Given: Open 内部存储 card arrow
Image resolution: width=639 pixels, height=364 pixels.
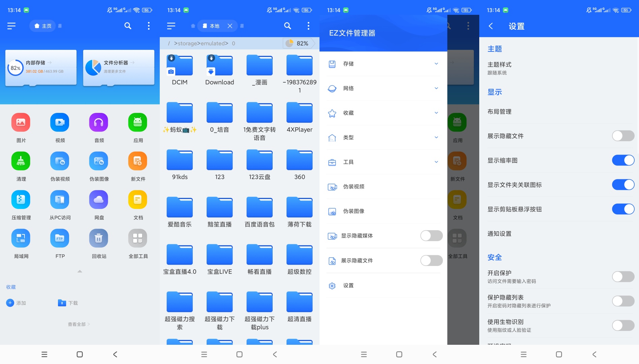Looking at the screenshot, I should click(x=50, y=62).
